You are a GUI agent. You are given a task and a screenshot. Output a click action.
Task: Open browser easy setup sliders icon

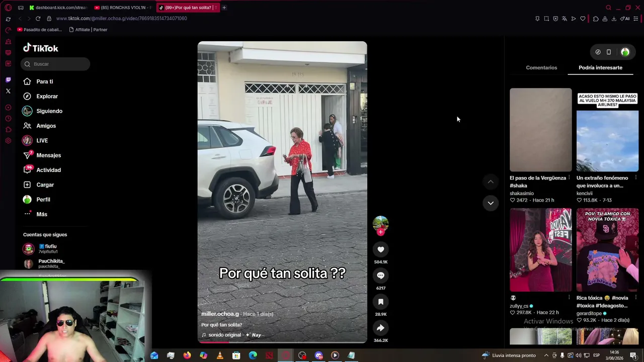pyautogui.click(x=636, y=19)
